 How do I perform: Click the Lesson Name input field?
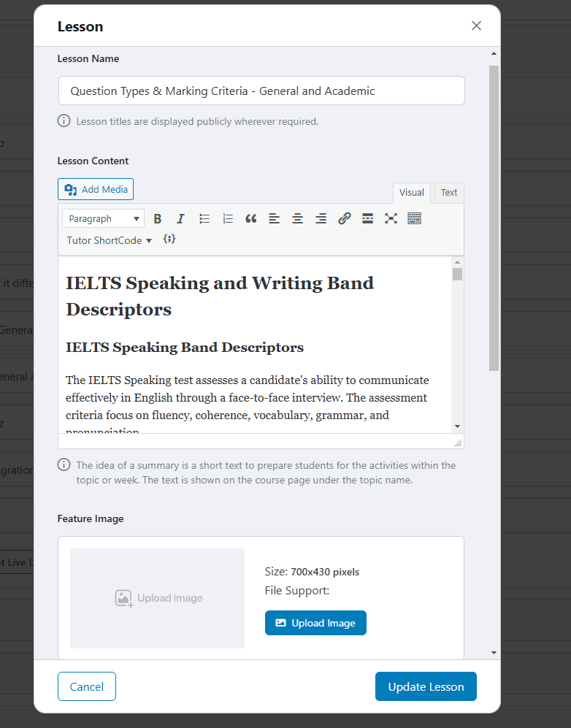coord(261,91)
